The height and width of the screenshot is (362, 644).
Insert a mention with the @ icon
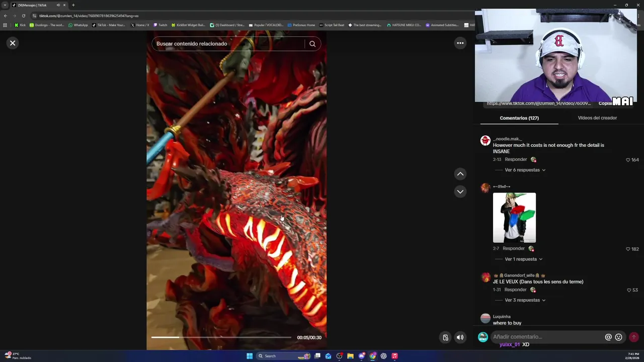[x=608, y=337]
